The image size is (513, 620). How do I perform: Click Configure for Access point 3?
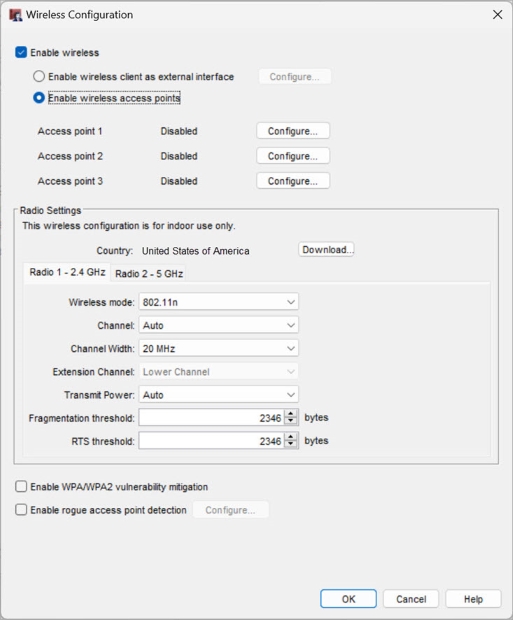[293, 181]
